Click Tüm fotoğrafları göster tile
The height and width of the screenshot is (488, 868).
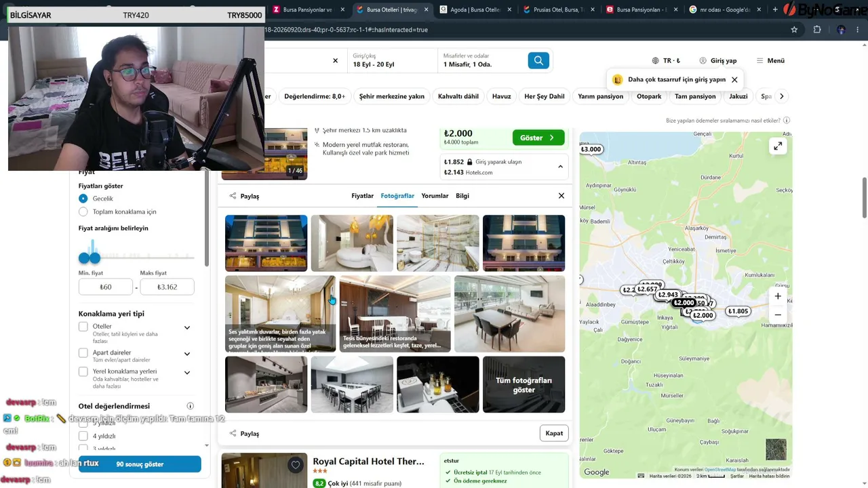524,384
